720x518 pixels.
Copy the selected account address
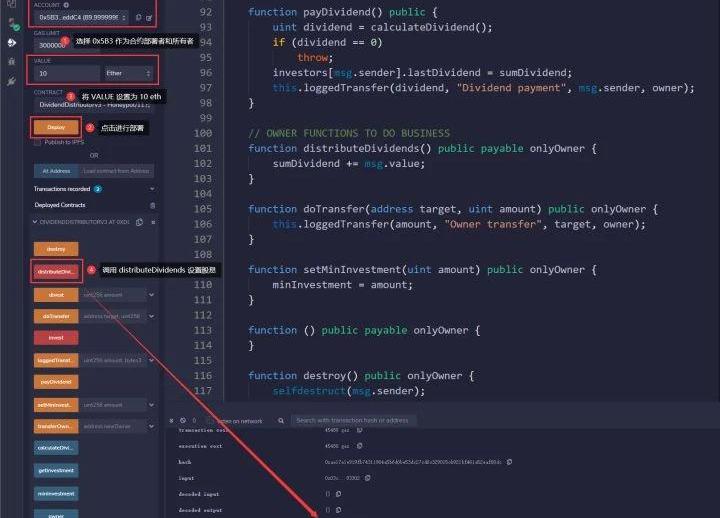tap(138, 18)
